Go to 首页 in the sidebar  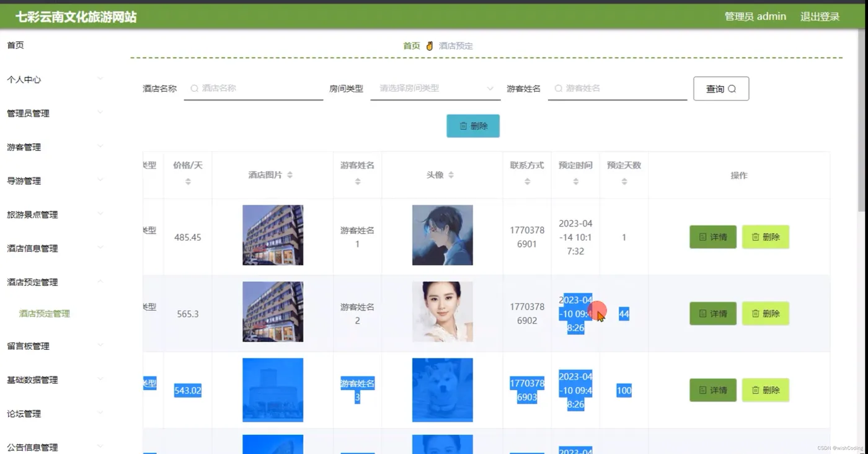(x=15, y=45)
